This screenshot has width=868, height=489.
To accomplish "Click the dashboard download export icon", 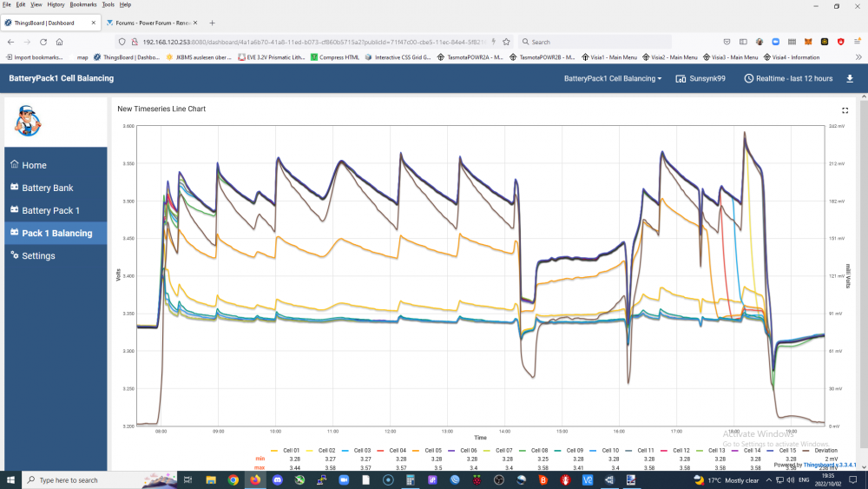I will 850,79.
